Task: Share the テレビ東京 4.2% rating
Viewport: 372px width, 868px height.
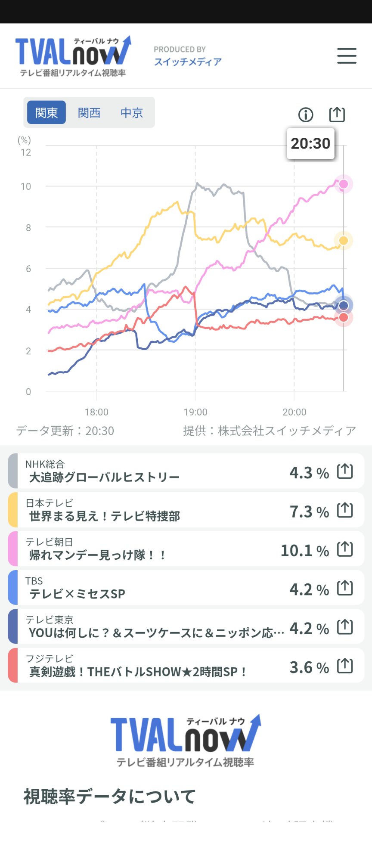Action: 345,627
